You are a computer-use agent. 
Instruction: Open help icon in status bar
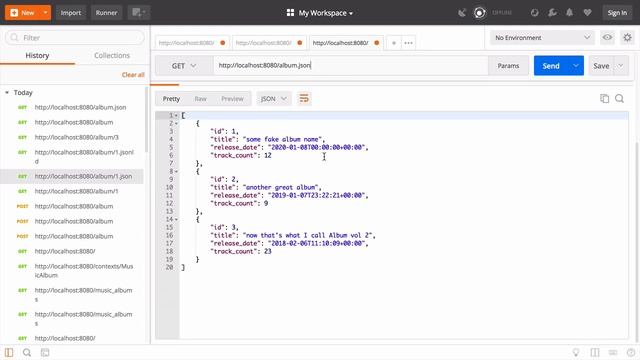(x=631, y=352)
